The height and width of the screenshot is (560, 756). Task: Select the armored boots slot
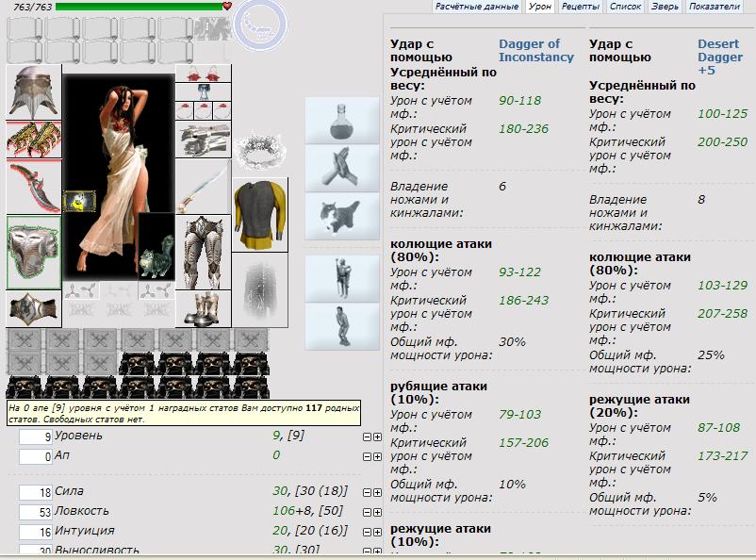pos(203,307)
